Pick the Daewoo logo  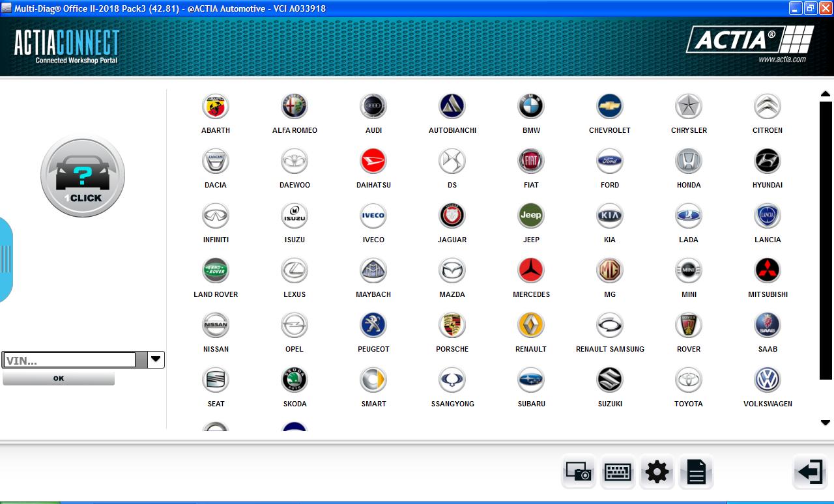click(295, 161)
